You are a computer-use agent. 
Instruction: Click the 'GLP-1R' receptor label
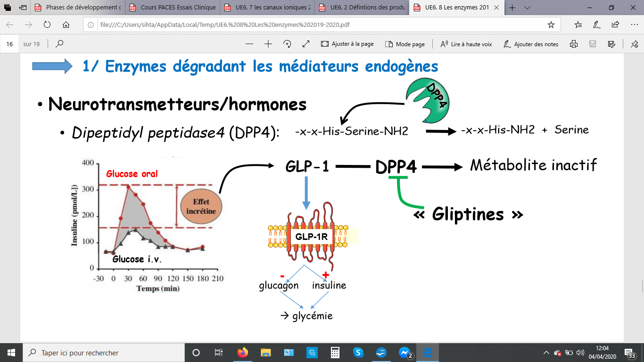[x=311, y=236]
